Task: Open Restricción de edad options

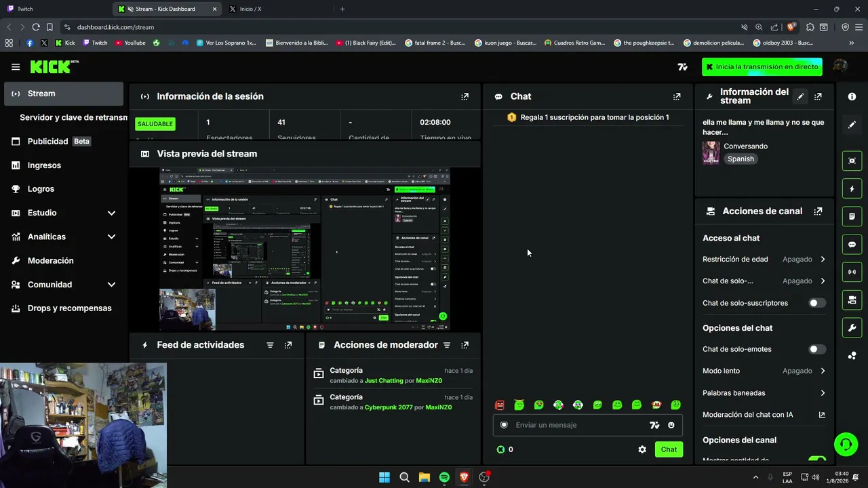Action: tap(764, 259)
